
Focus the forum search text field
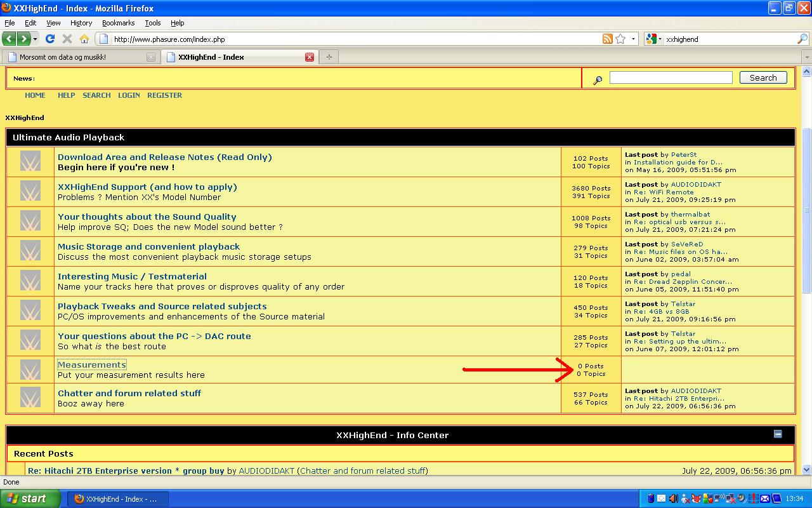click(x=671, y=77)
